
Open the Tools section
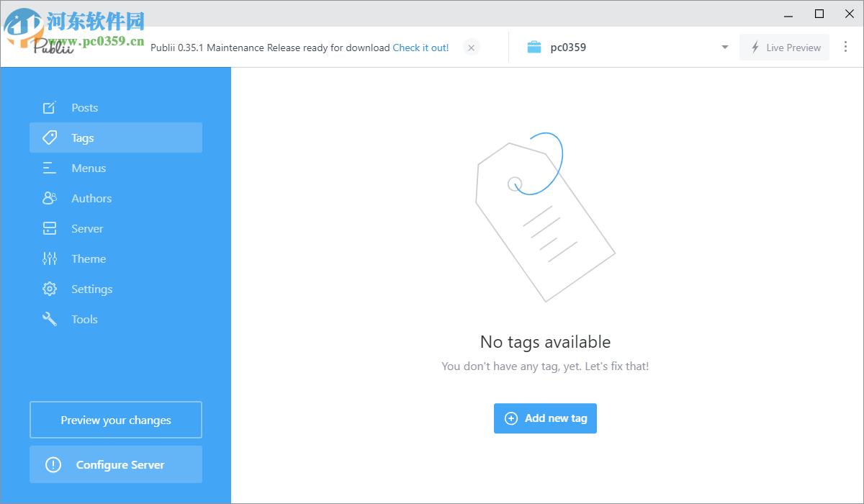(116, 319)
